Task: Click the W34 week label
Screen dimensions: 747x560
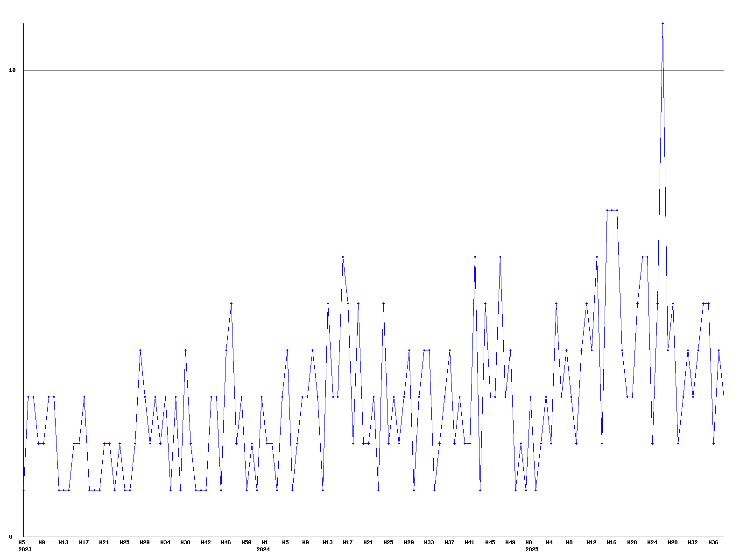Action: (165, 543)
